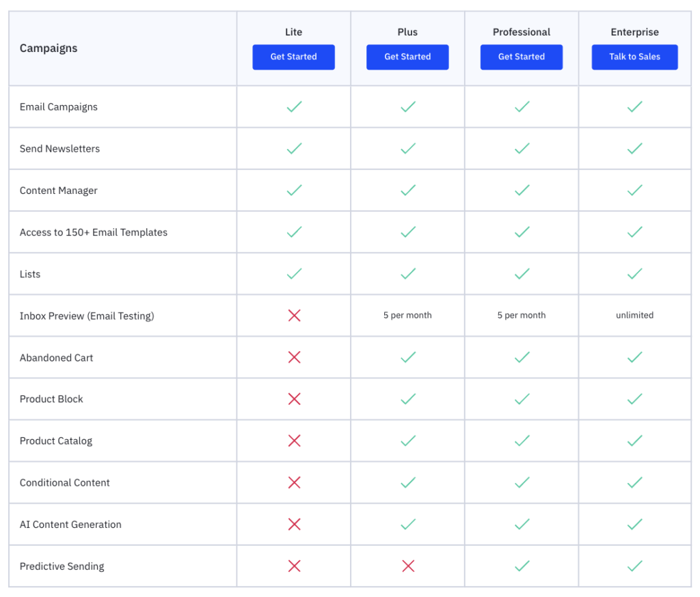Screen dimensions: 700x597
Task: Click the Email Campaigns feature label
Action: (x=59, y=107)
